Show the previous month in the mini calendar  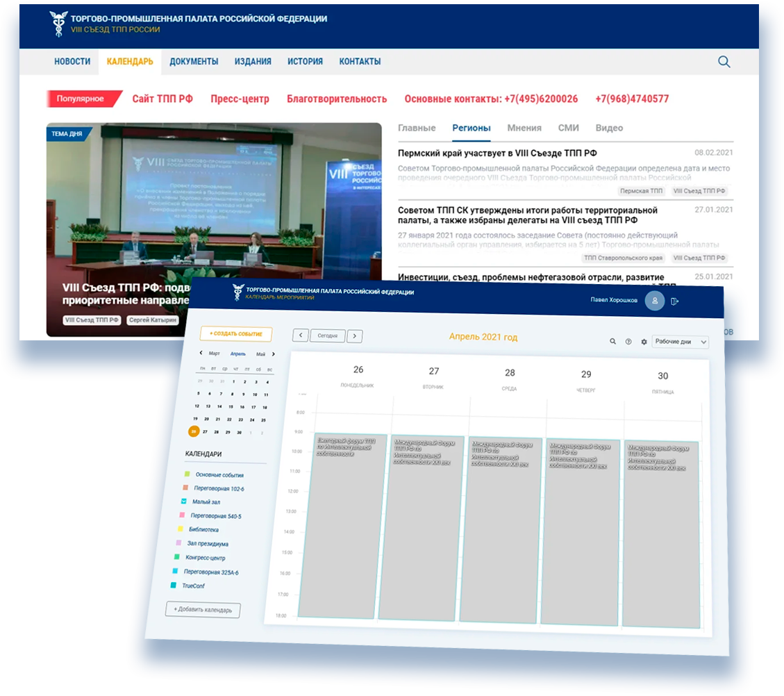tap(201, 353)
